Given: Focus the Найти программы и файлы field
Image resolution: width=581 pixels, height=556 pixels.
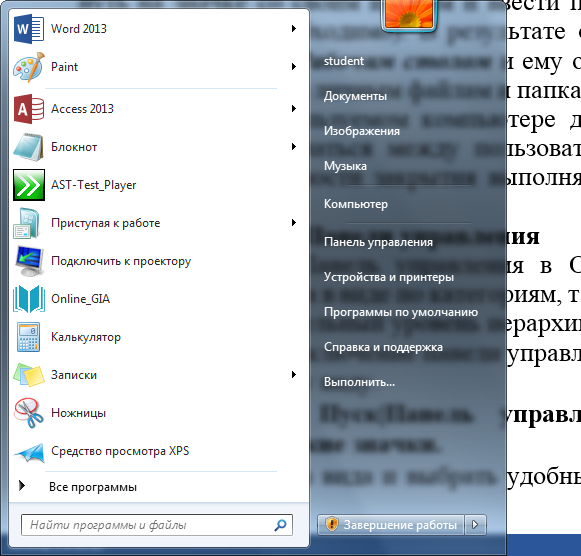Looking at the screenshot, I should click(157, 525).
